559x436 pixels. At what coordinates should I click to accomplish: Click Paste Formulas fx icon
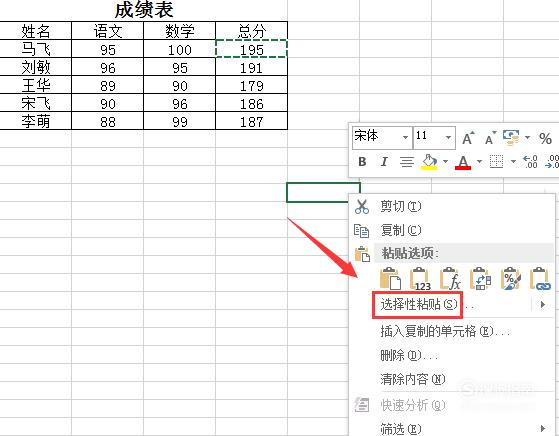click(450, 278)
